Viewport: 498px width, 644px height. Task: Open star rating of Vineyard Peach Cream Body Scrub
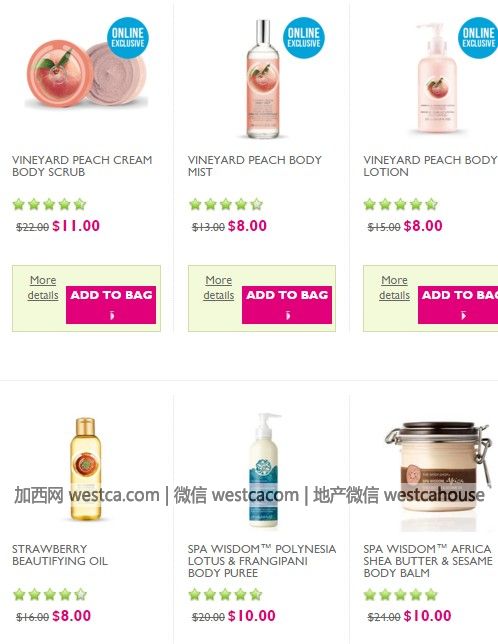[x=49, y=204]
